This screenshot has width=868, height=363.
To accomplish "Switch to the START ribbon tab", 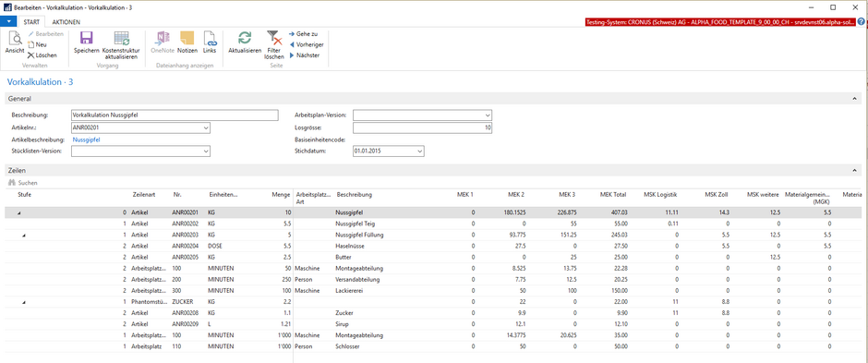I will tap(31, 22).
